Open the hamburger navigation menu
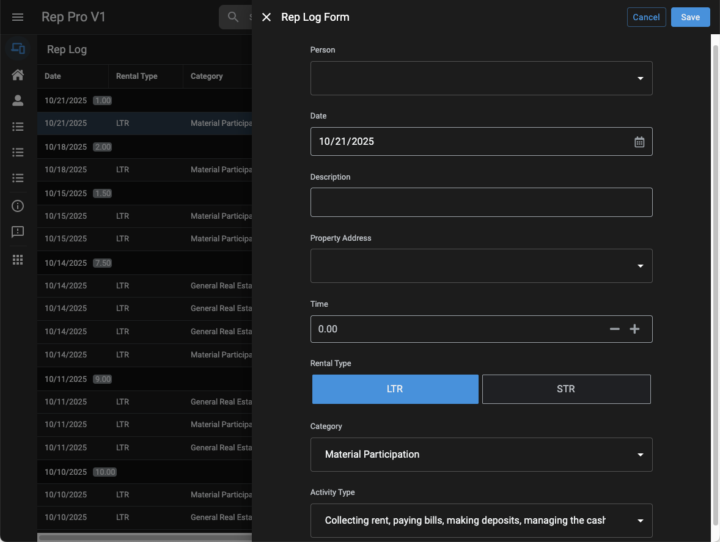720x542 pixels. (17, 17)
